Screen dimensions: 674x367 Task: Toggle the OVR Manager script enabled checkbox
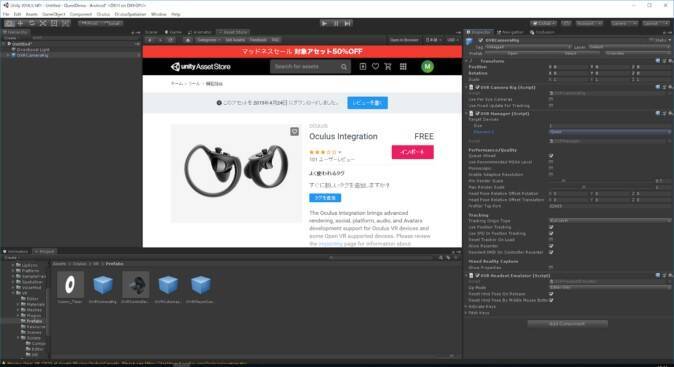pos(477,114)
